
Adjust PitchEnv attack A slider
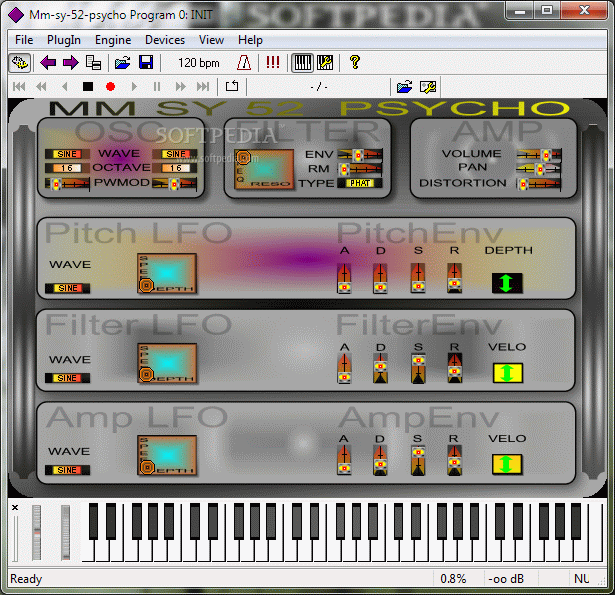(x=344, y=278)
